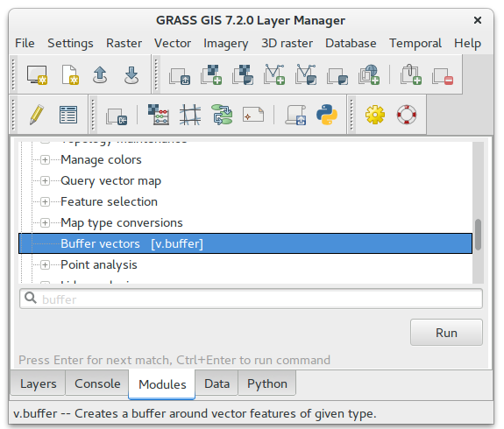Select the Modules tab
Screen dimensions: 504x429
pyautogui.click(x=162, y=384)
